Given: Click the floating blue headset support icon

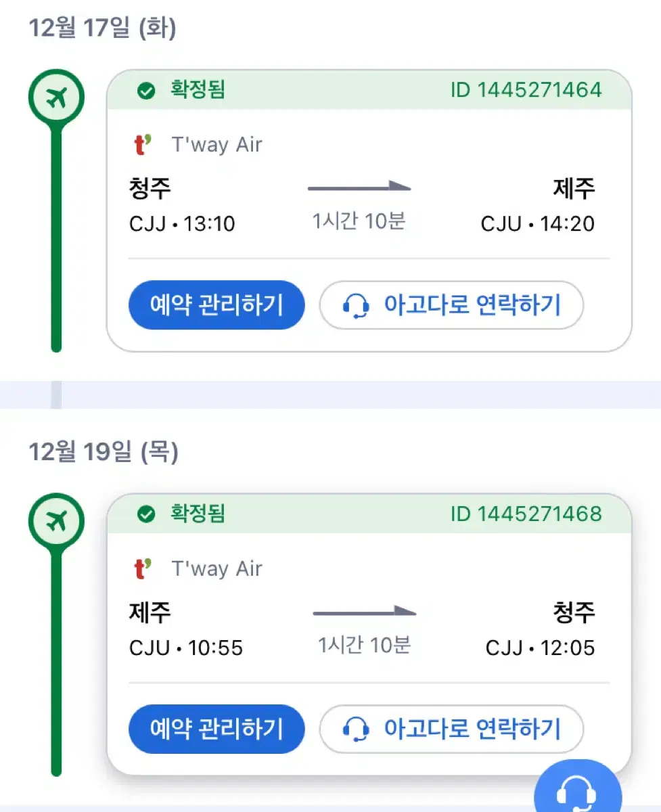Looking at the screenshot, I should pyautogui.click(x=577, y=788).
